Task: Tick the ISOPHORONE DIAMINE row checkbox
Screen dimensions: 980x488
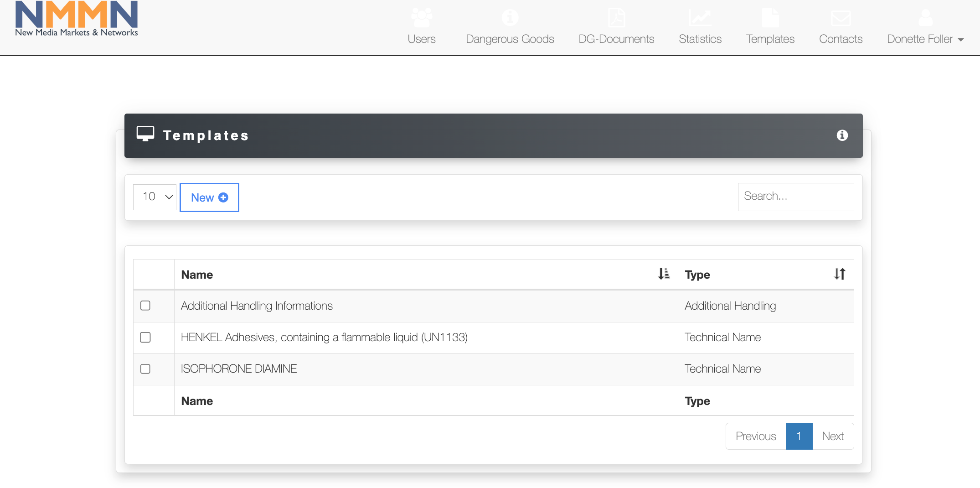Action: [x=145, y=369]
